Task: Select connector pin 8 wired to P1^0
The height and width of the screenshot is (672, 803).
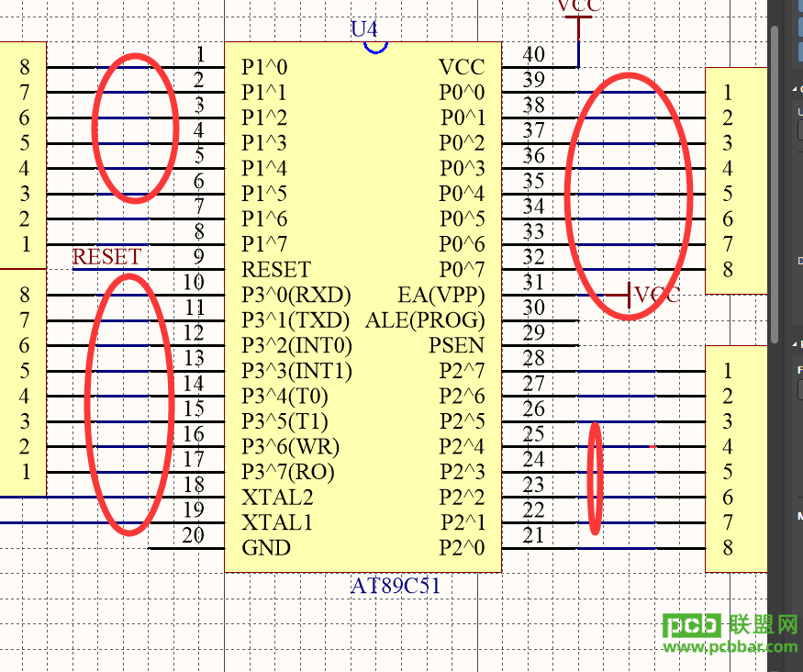Action: [x=25, y=67]
